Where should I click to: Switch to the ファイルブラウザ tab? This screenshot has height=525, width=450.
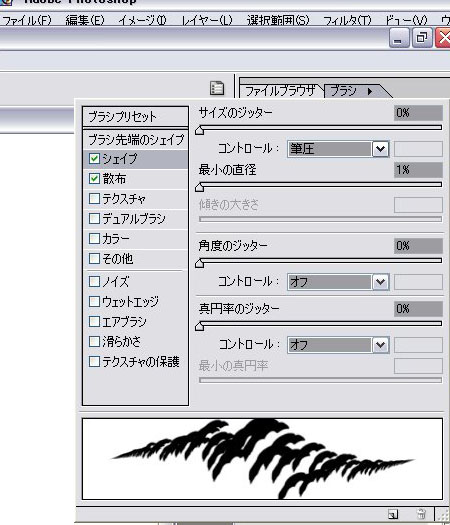click(x=281, y=91)
